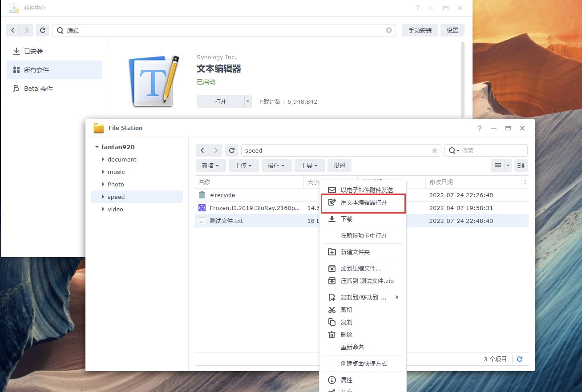Expand the music folder in the sidebar

click(104, 172)
